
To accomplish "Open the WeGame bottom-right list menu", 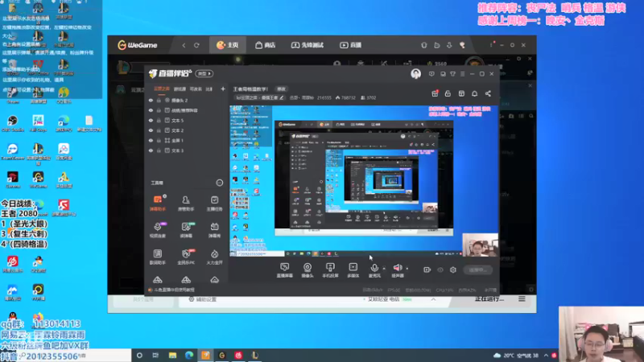I will [522, 299].
